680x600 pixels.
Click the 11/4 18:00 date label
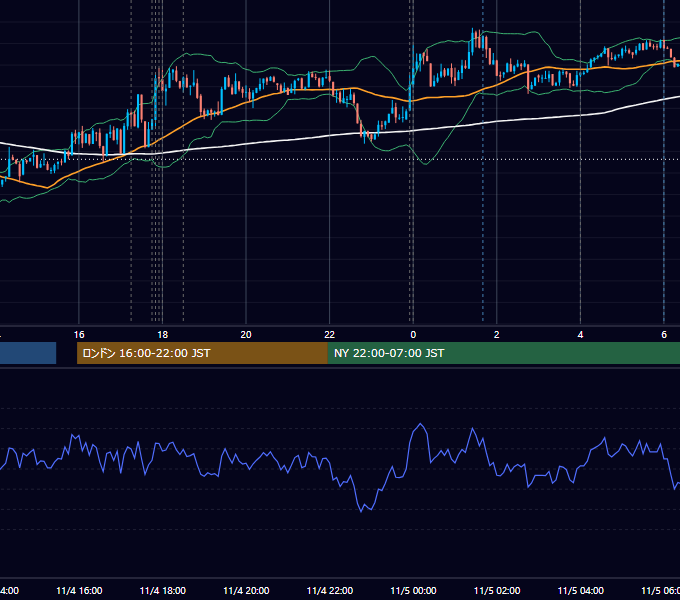(163, 591)
